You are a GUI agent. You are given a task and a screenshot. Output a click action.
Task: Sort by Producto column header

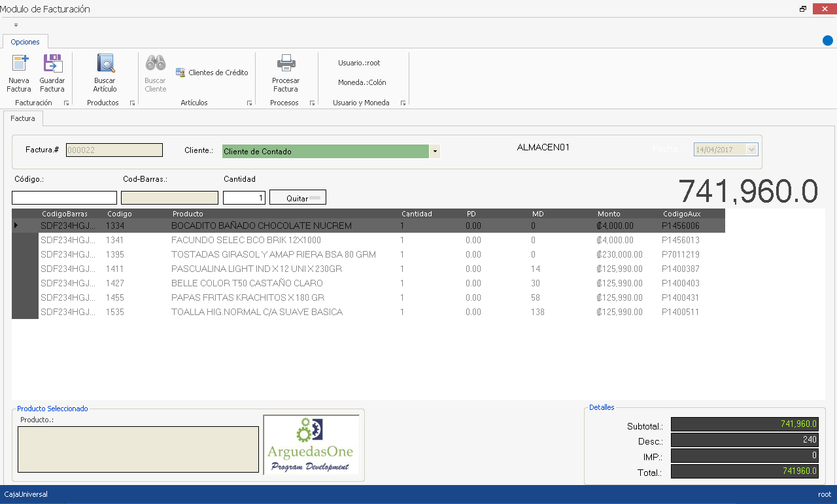click(188, 214)
